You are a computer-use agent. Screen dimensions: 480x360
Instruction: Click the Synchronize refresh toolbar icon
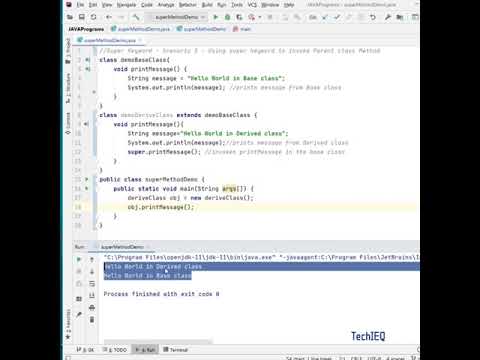coord(94,17)
